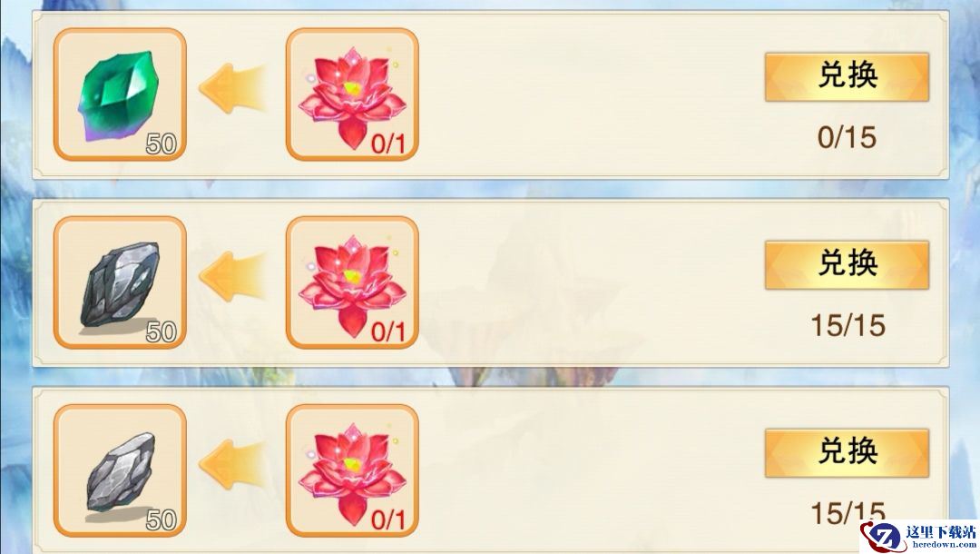Click the 0/15 exchange counter

(x=847, y=137)
